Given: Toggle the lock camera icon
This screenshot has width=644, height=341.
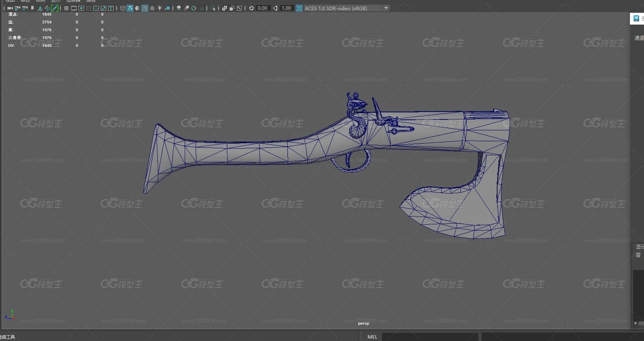Looking at the screenshot, I should coord(18,8).
